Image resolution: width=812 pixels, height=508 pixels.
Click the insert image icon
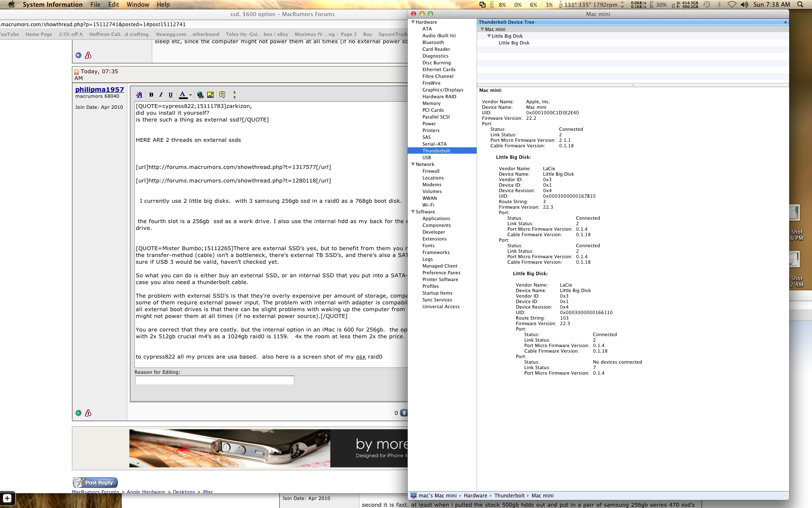pos(210,95)
